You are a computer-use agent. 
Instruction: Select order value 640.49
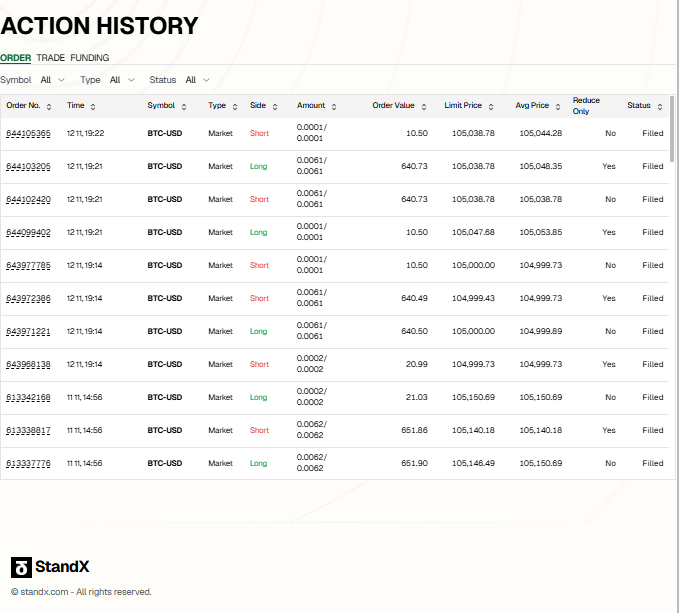point(414,298)
